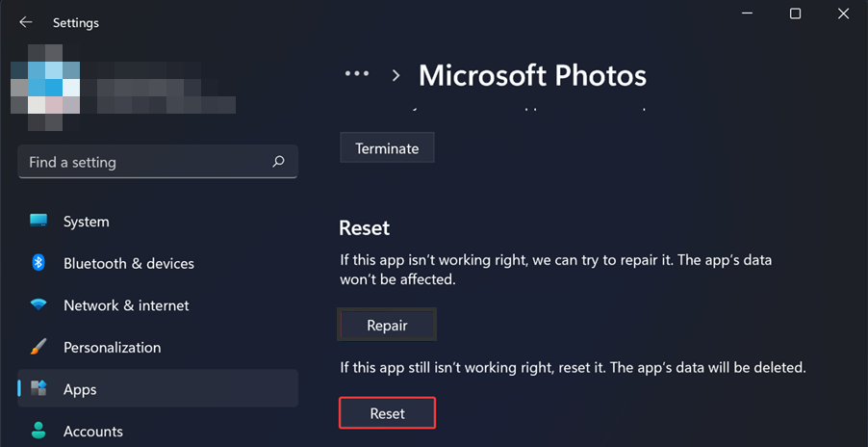This screenshot has width=868, height=447.
Task: Click the magnifier icon in the search box
Action: [x=278, y=162]
